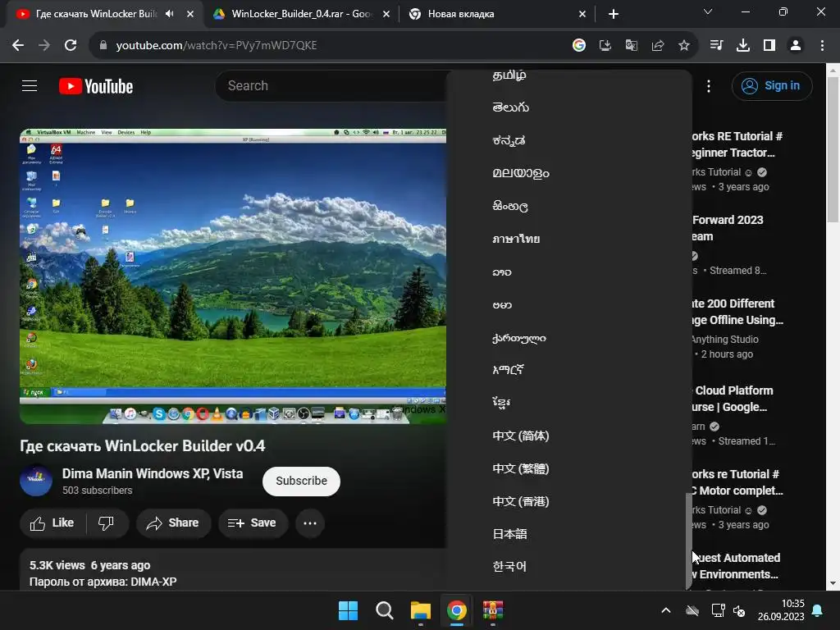
Task: Click the install app icon in address bar
Action: pyautogui.click(x=605, y=46)
